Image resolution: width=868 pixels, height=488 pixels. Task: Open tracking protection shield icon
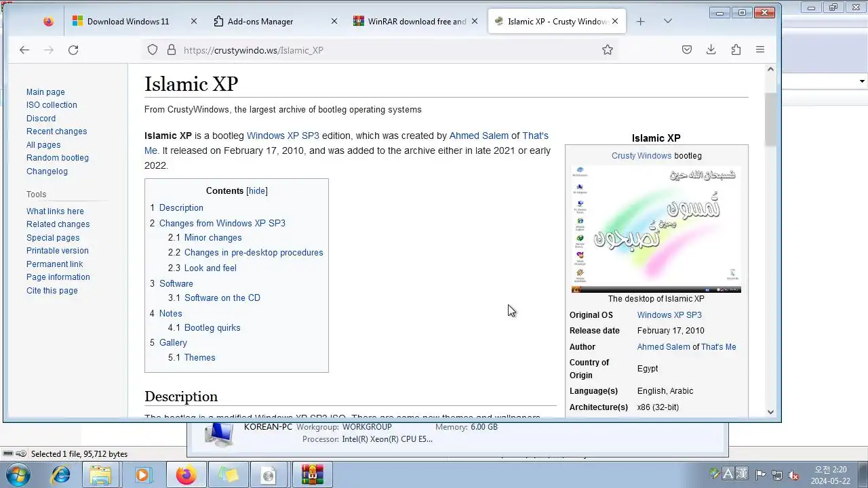click(153, 49)
